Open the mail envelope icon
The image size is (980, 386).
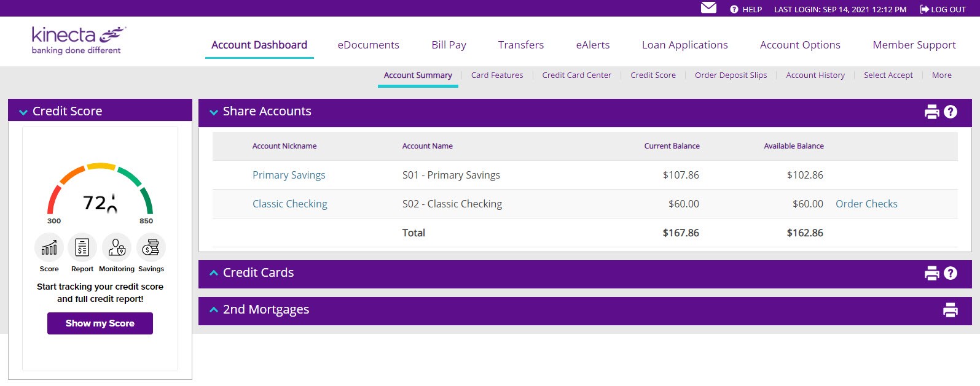pyautogui.click(x=708, y=8)
